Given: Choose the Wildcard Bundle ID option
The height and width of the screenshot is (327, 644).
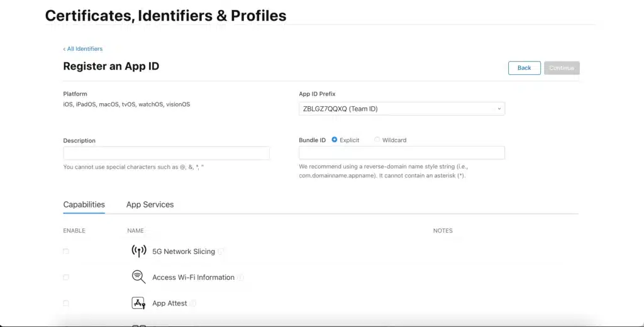Looking at the screenshot, I should [x=377, y=140].
